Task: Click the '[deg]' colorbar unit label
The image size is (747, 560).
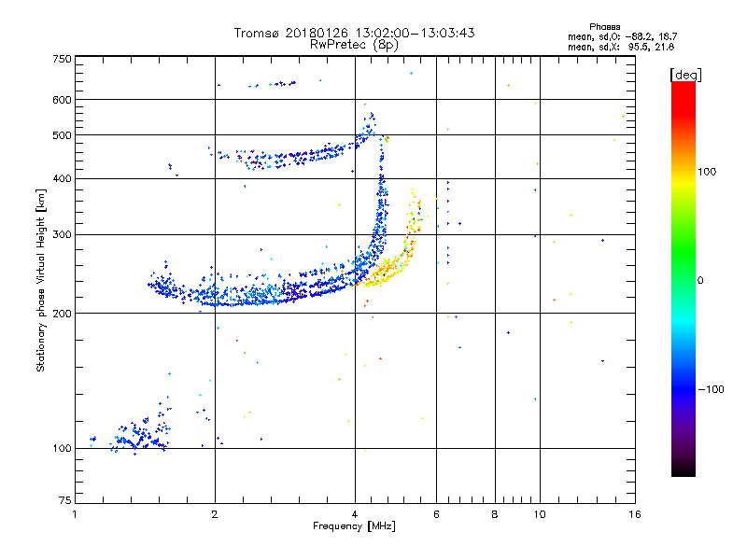Action: click(685, 75)
